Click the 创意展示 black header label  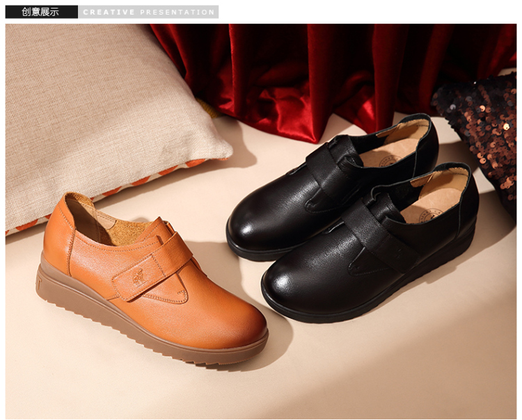pos(40,12)
